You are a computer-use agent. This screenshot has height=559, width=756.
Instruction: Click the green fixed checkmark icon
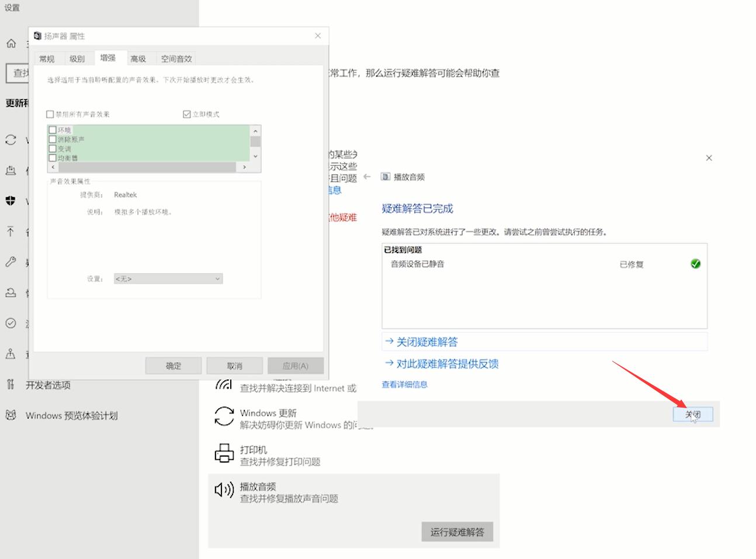(x=695, y=264)
